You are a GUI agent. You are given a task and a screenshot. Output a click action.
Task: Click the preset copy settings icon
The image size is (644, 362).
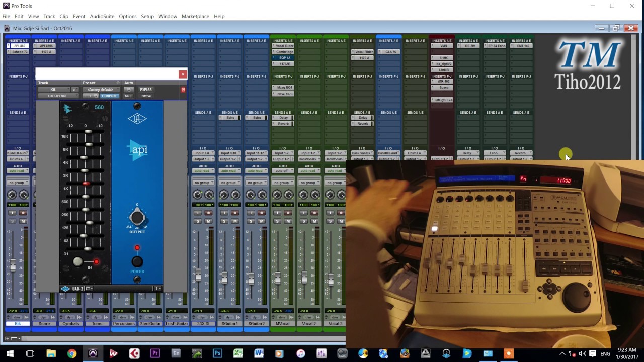(x=96, y=96)
